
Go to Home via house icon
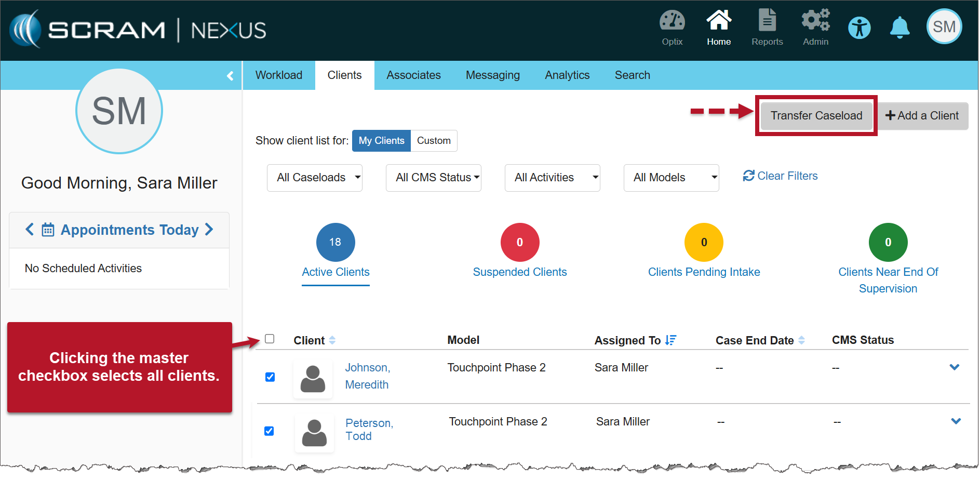tap(718, 22)
